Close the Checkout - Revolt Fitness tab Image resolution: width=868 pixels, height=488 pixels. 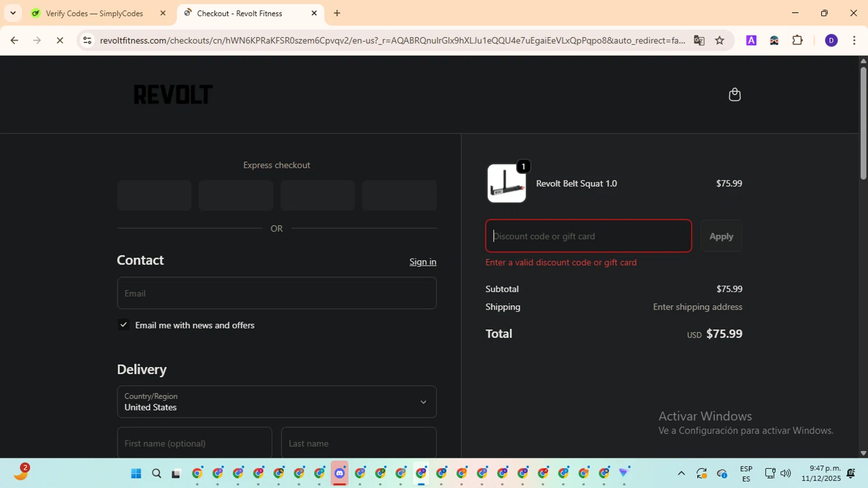314,13
